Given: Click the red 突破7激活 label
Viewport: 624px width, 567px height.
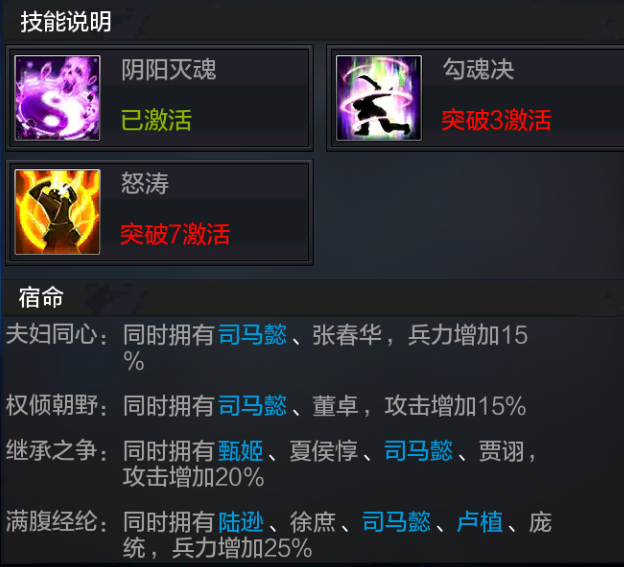Looking at the screenshot, I should (x=175, y=234).
